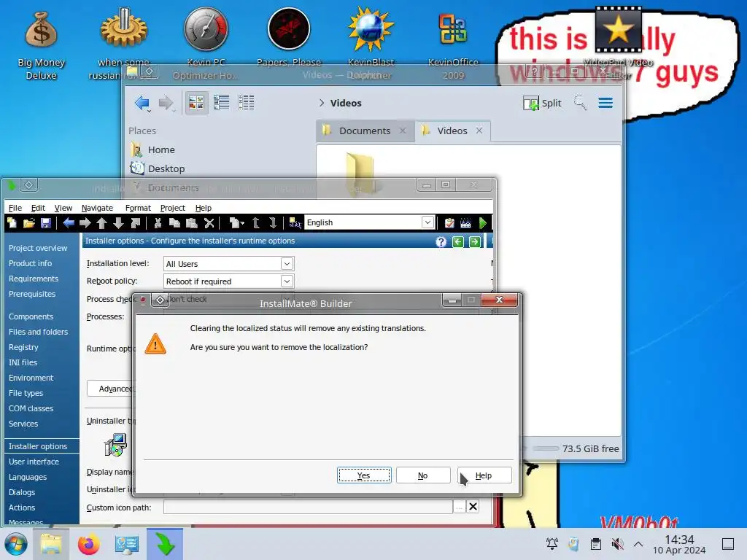This screenshot has height=560, width=747.
Task: Select Files and folders in the sidebar
Action: [x=38, y=332]
